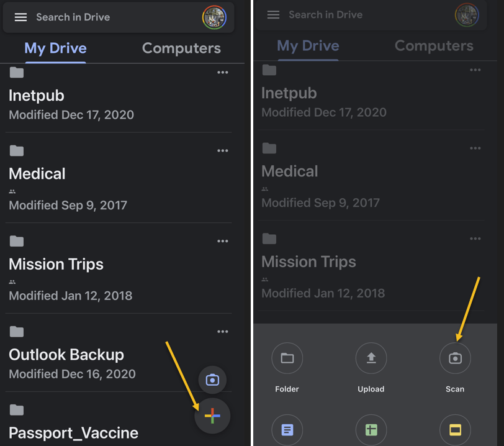Open more options for undimmed Inetpub folder
The height and width of the screenshot is (446, 504).
pyautogui.click(x=223, y=73)
